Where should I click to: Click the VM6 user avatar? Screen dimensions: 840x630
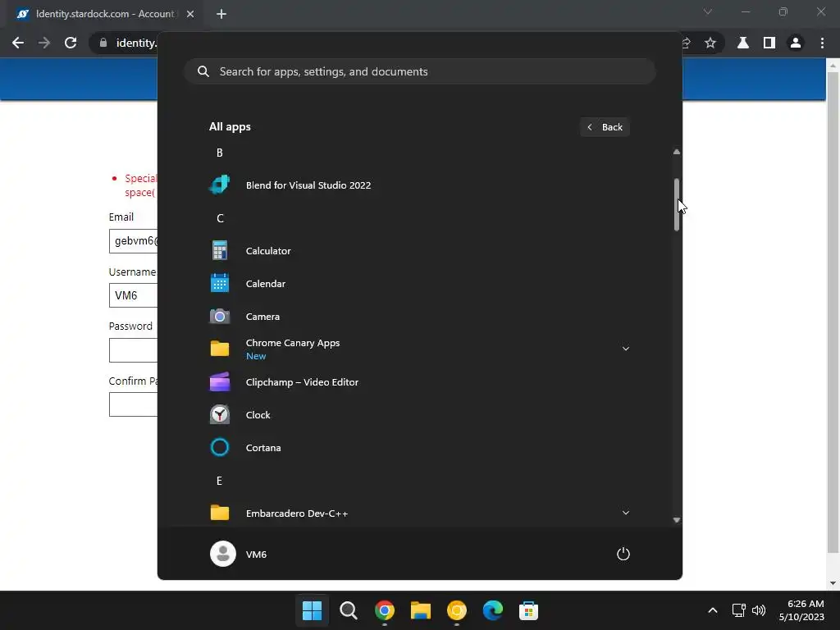coord(223,554)
